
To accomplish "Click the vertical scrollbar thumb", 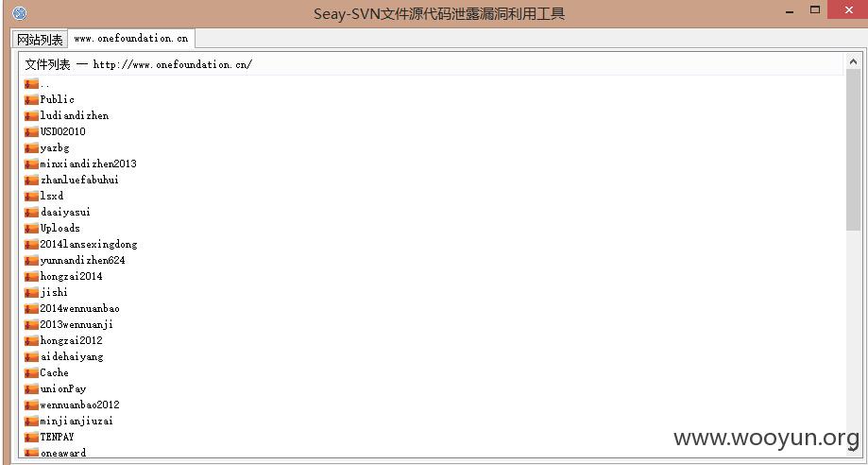I will tap(853, 149).
